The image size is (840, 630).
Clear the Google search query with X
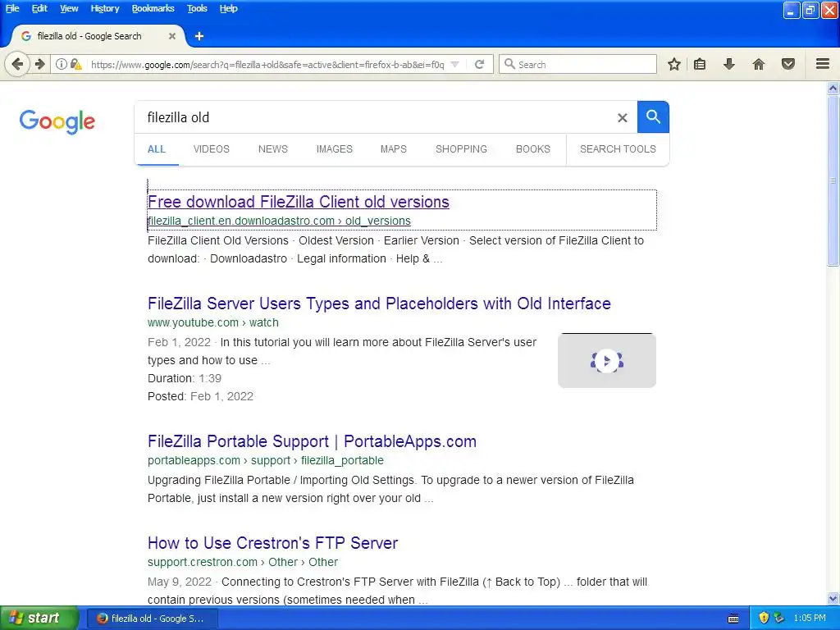622,118
